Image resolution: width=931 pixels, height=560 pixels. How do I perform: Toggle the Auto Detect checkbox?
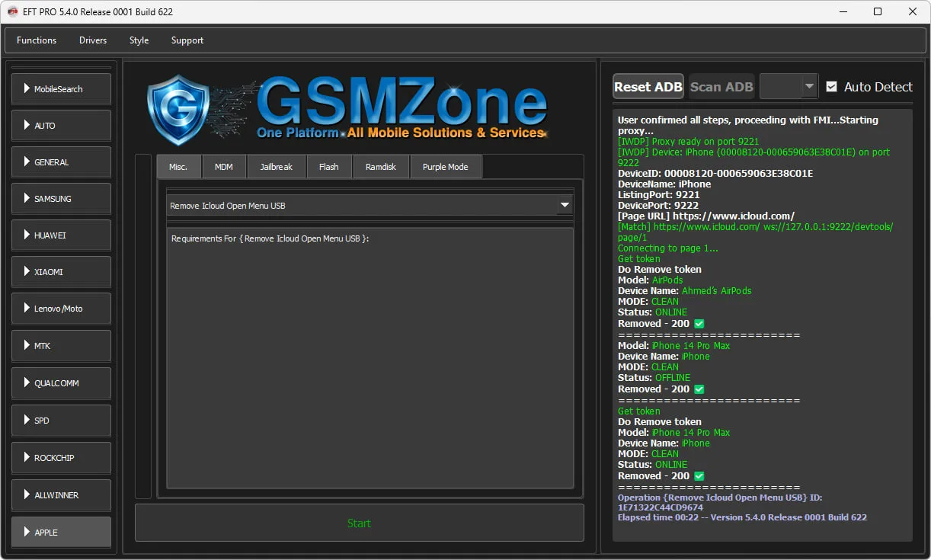831,87
